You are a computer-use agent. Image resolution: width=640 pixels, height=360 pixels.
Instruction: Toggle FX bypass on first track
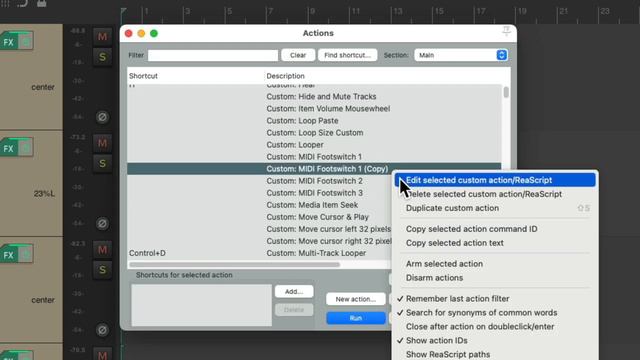(x=25, y=42)
